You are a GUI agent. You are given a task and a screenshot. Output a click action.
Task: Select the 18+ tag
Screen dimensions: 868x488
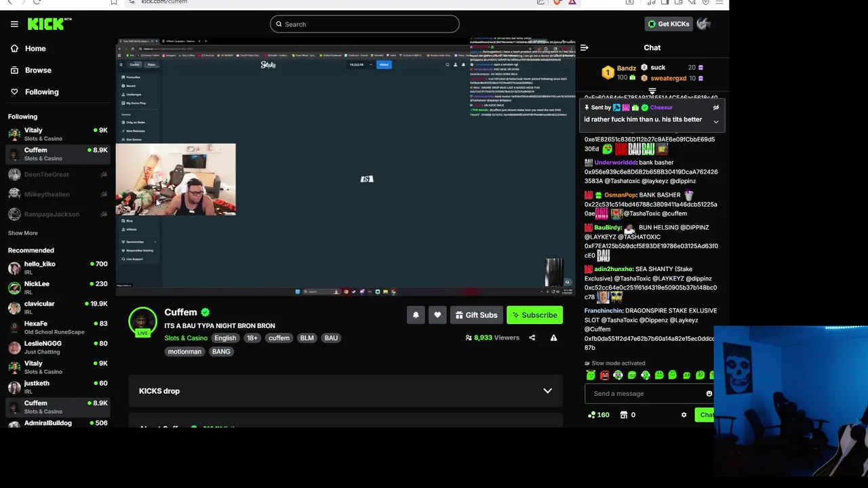coord(252,338)
